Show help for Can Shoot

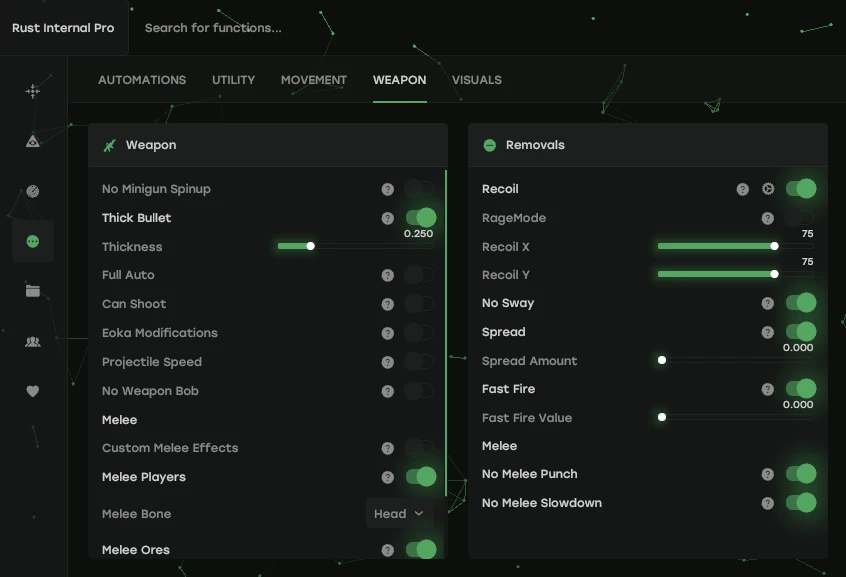pyautogui.click(x=387, y=304)
